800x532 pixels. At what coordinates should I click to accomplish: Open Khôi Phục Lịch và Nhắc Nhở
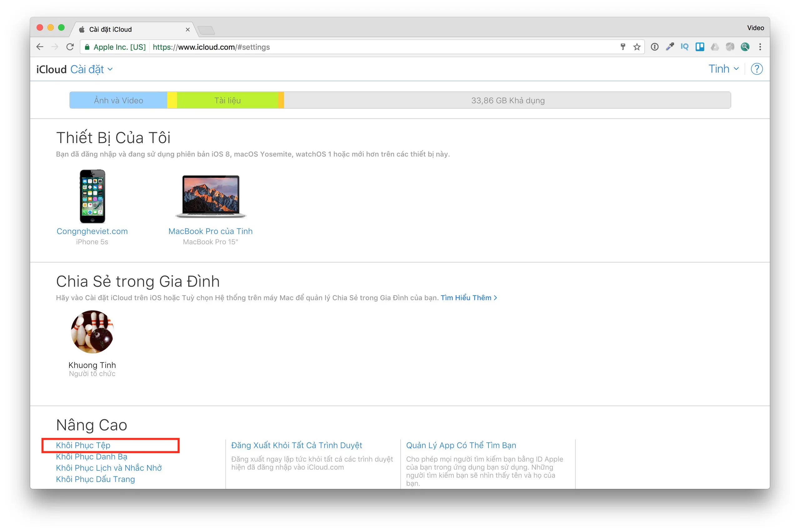click(x=109, y=468)
